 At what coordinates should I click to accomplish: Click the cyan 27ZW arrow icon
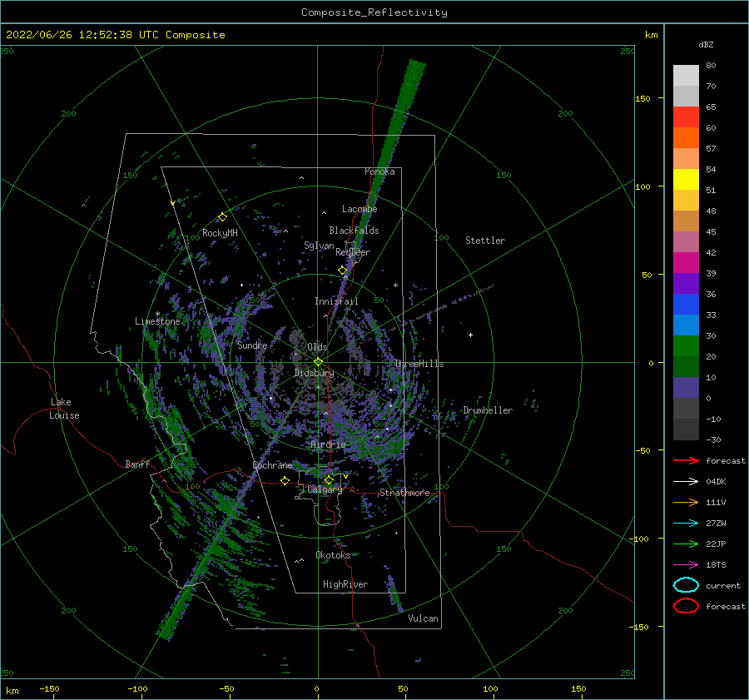686,524
